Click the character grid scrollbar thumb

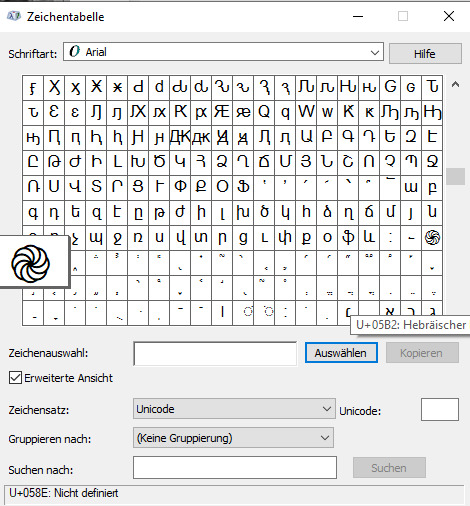click(455, 176)
